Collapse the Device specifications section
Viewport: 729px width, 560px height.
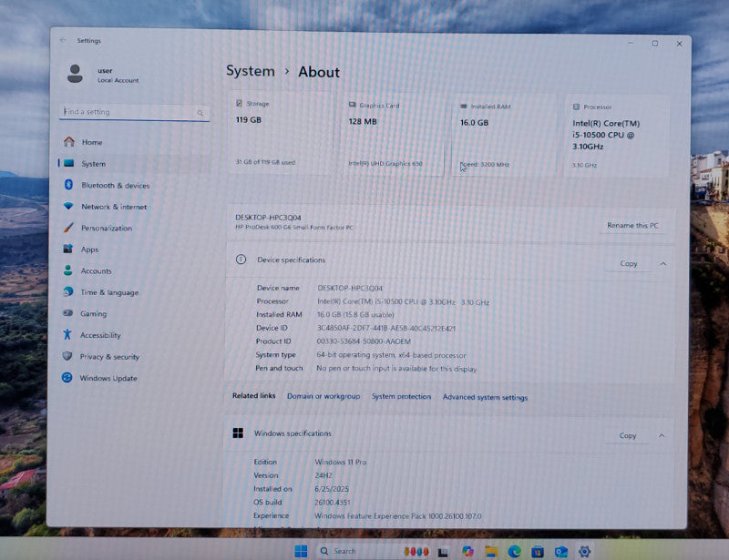(663, 264)
